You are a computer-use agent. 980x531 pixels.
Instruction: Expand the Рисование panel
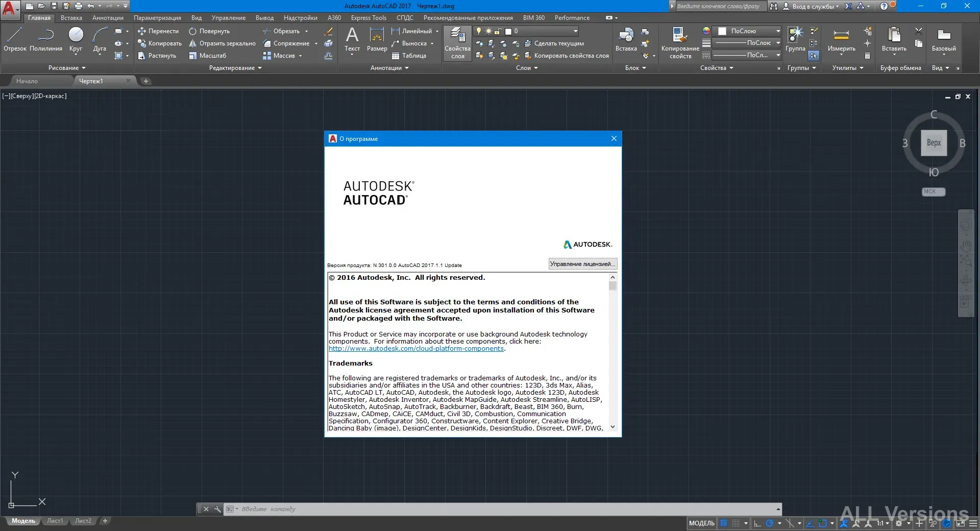pyautogui.click(x=67, y=68)
